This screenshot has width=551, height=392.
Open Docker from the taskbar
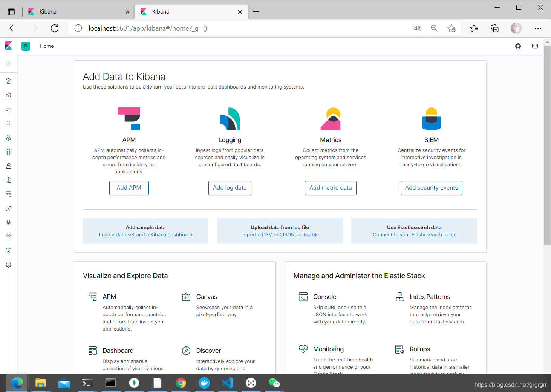pos(204,383)
